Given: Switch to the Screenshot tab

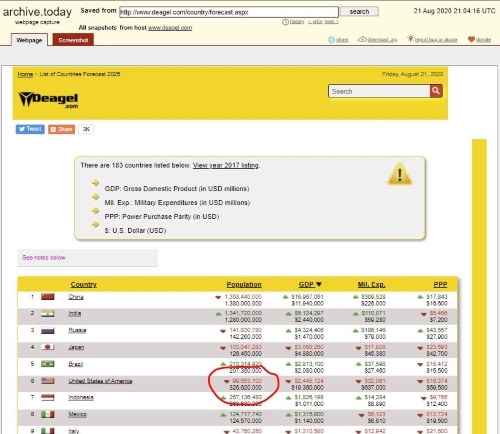Looking at the screenshot, I should click(73, 40).
